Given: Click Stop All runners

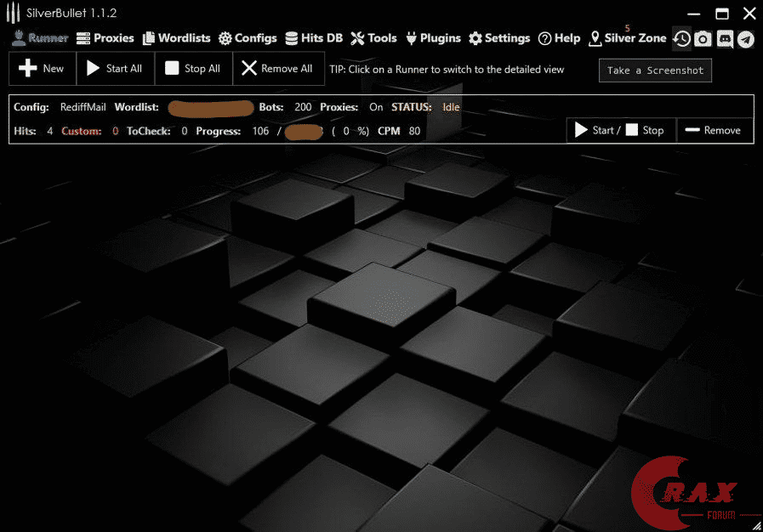Looking at the screenshot, I should tap(194, 69).
